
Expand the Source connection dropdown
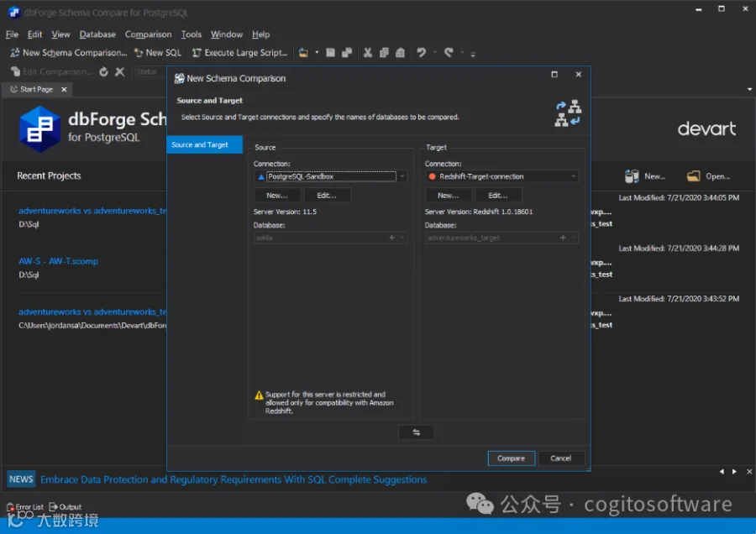tap(402, 176)
